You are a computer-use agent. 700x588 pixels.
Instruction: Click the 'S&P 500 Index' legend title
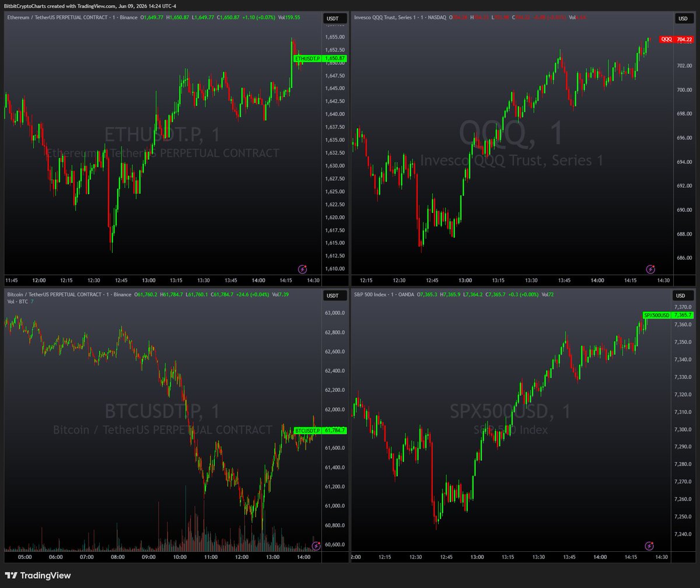370,295
